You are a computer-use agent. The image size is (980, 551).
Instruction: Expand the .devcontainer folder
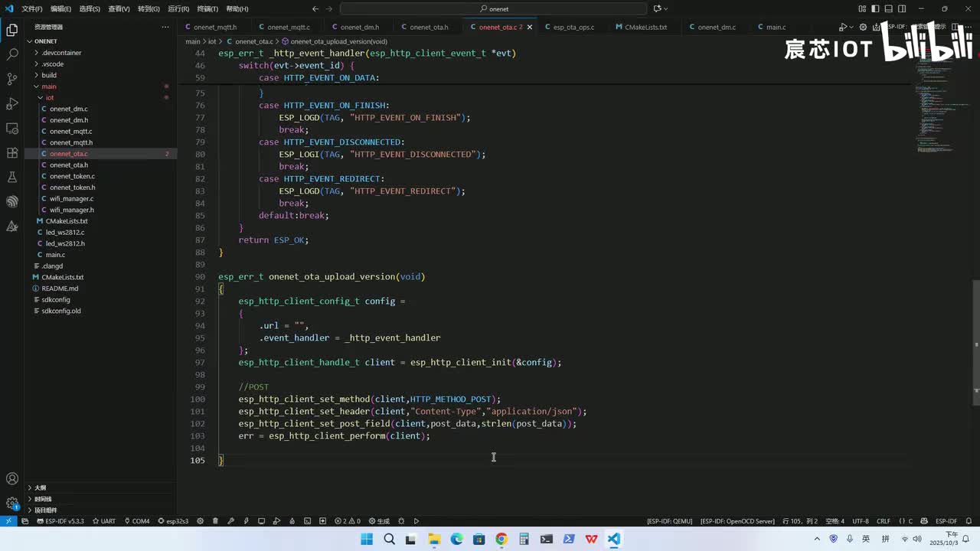click(x=61, y=53)
